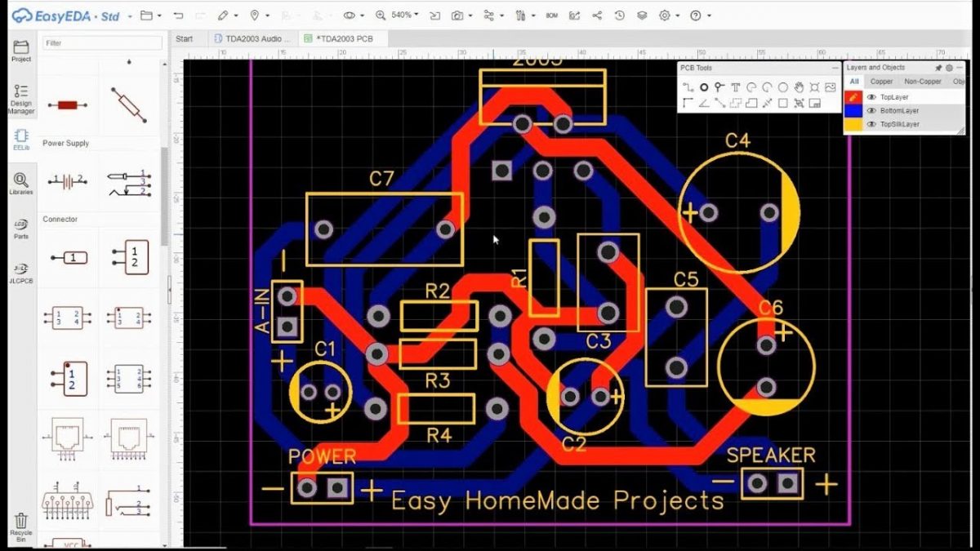The image size is (980, 551).
Task: Open the Edit pencil dropdown
Action: tap(228, 16)
